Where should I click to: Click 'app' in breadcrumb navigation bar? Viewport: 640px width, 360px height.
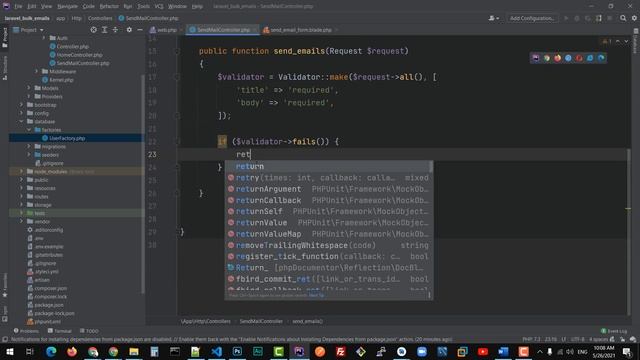click(60, 18)
